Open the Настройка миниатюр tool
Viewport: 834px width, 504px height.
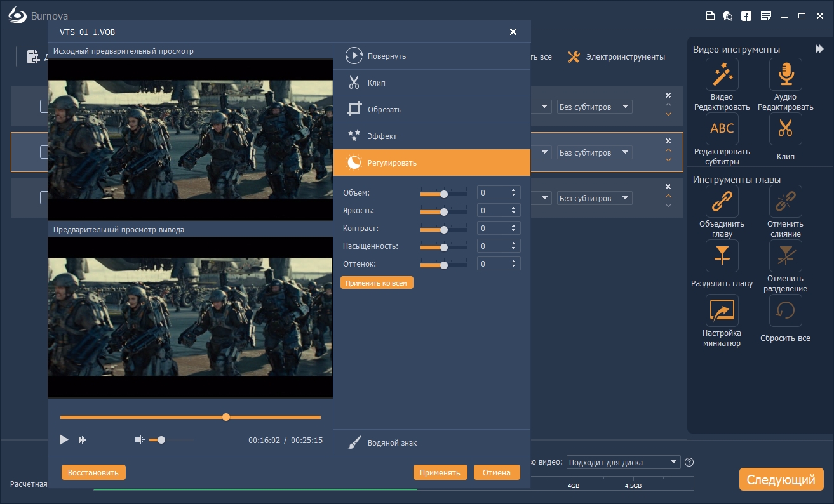point(722,311)
